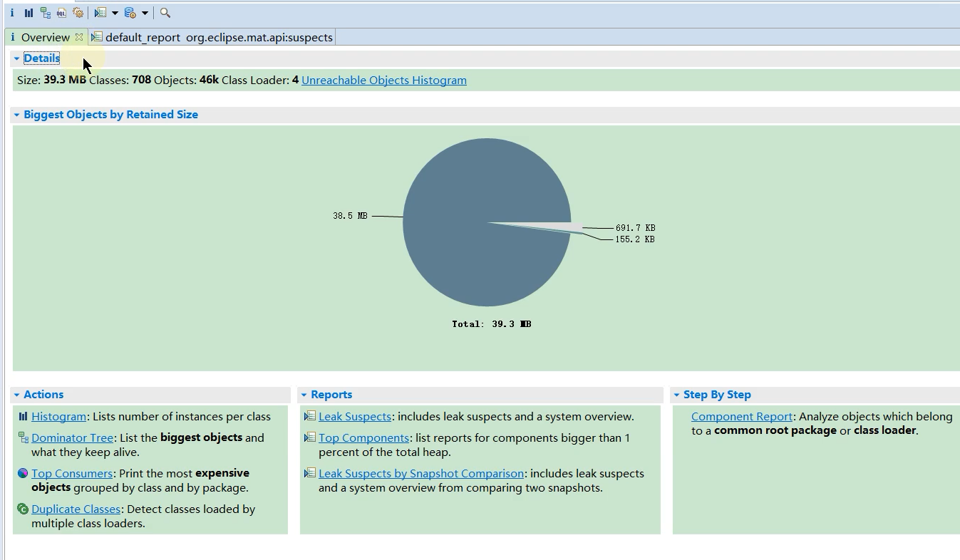Close the Overview tab
This screenshot has height=560, width=960.
tap(79, 37)
